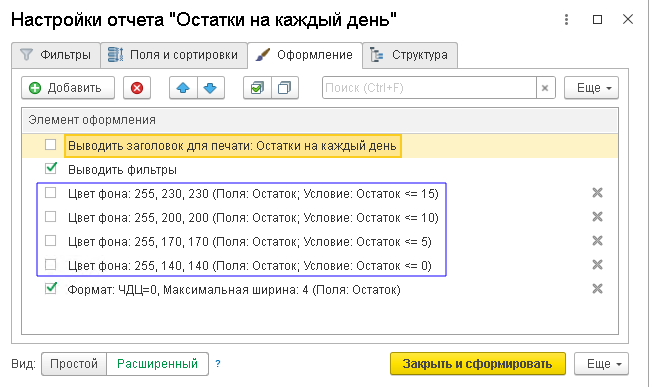Clear the search field with x
Viewport: 649px width, 387px height.
click(x=545, y=88)
